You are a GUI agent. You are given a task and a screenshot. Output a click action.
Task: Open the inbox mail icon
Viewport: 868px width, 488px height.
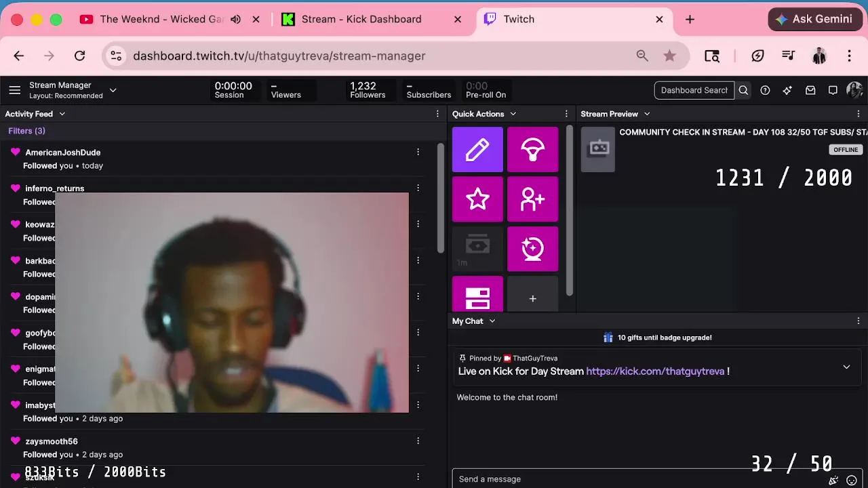(810, 90)
